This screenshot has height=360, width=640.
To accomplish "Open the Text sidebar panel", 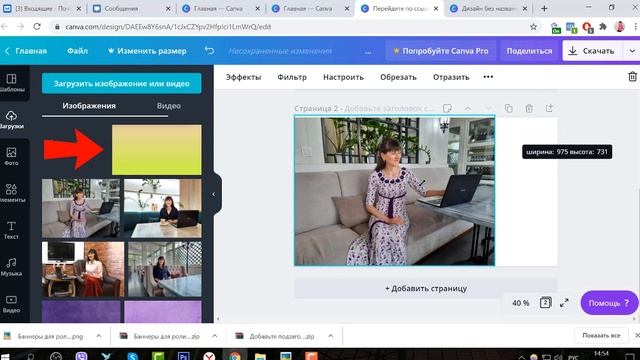I will [x=12, y=230].
